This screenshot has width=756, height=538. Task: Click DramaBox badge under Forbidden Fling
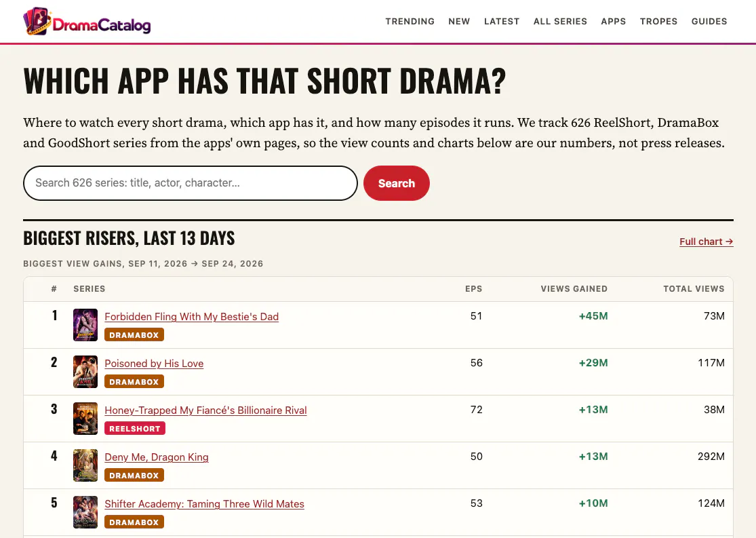coord(134,335)
